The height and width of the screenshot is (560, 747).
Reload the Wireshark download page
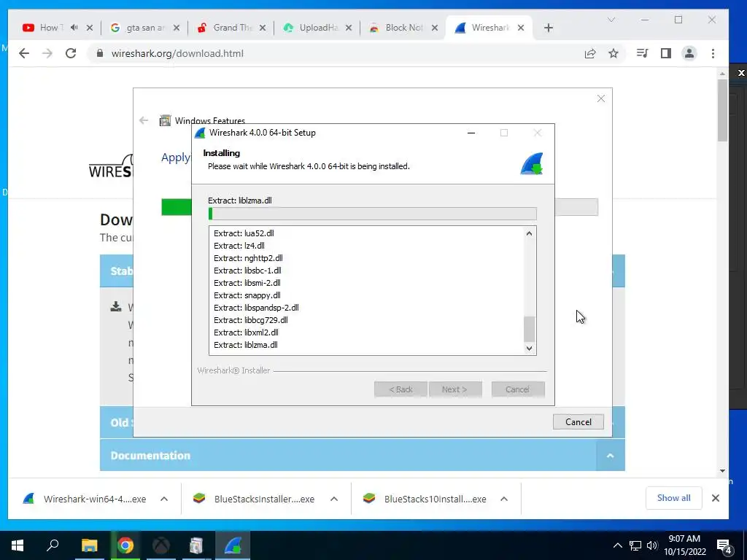[71, 53]
